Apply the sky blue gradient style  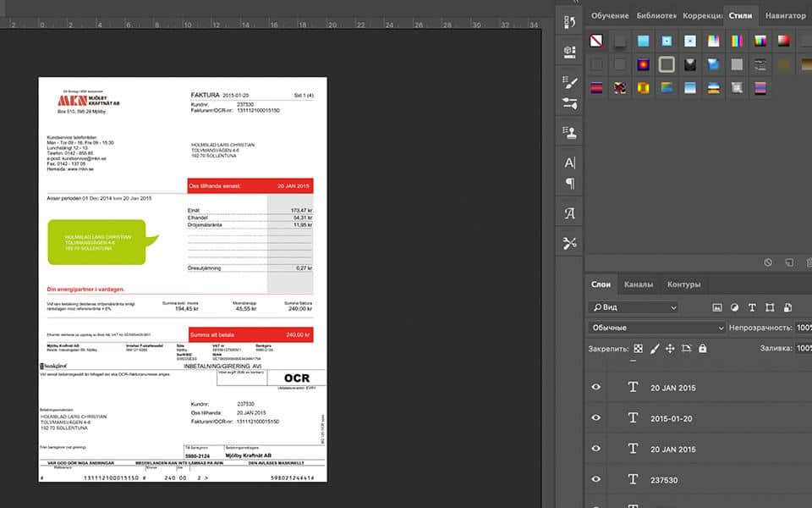point(690,88)
